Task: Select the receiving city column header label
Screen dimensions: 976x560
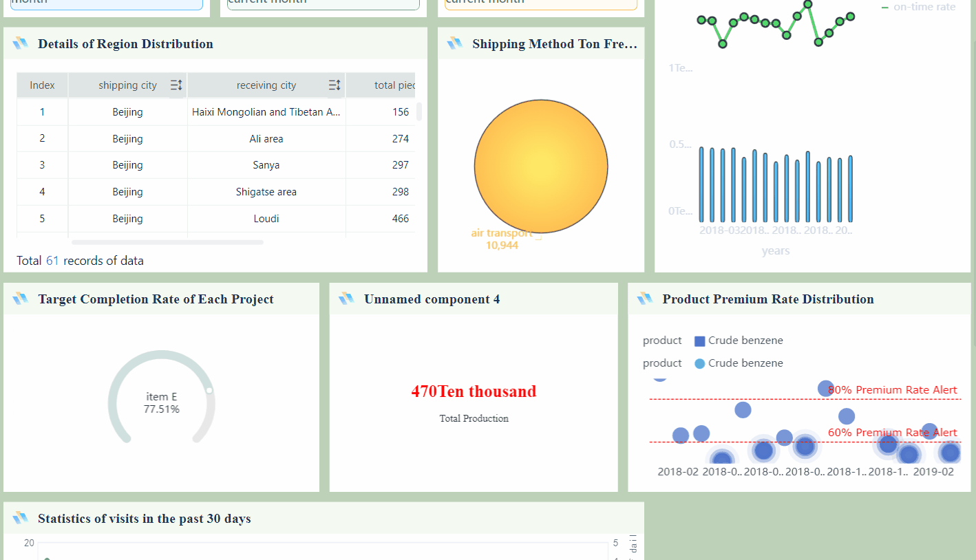Action: tap(266, 85)
